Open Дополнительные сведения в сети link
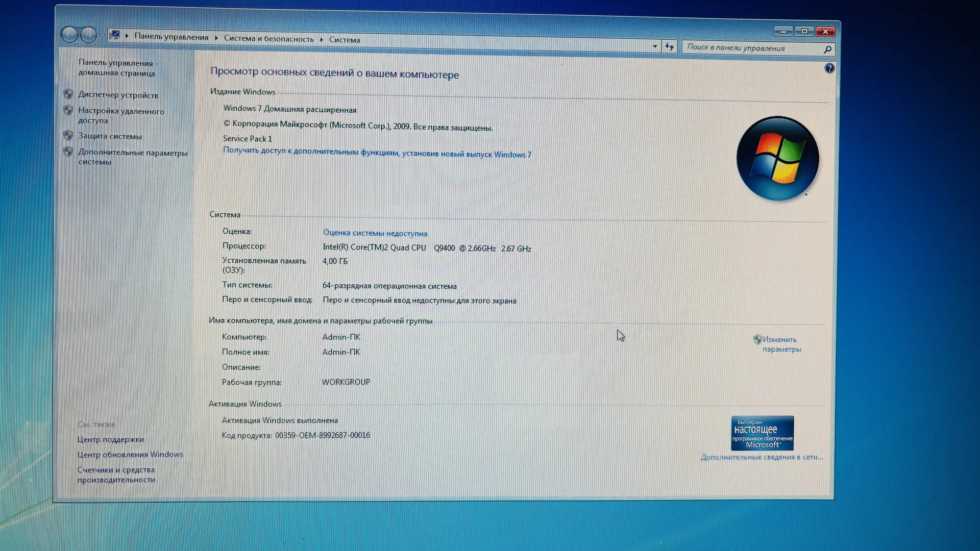This screenshot has height=551, width=980. coord(762,457)
